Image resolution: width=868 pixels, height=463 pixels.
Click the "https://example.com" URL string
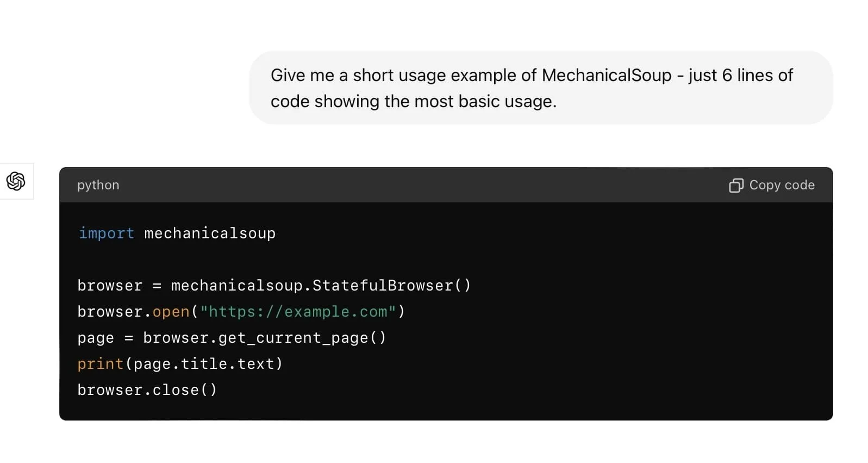[298, 312]
